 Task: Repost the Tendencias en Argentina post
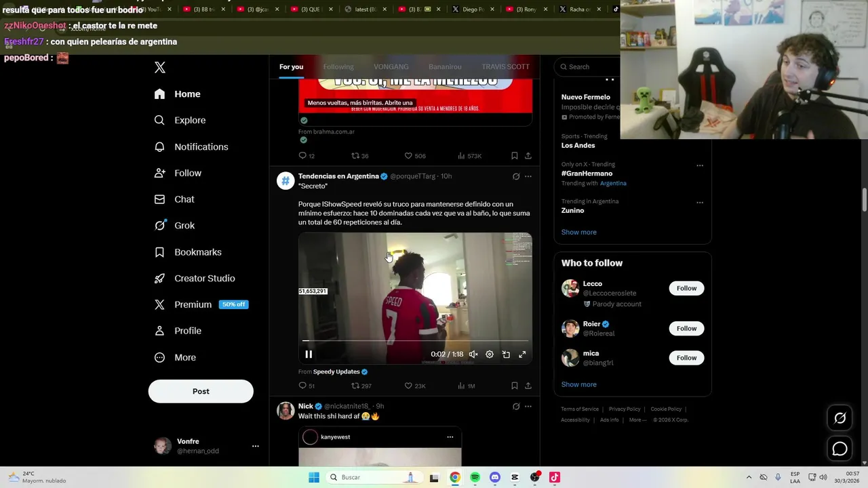(x=361, y=386)
